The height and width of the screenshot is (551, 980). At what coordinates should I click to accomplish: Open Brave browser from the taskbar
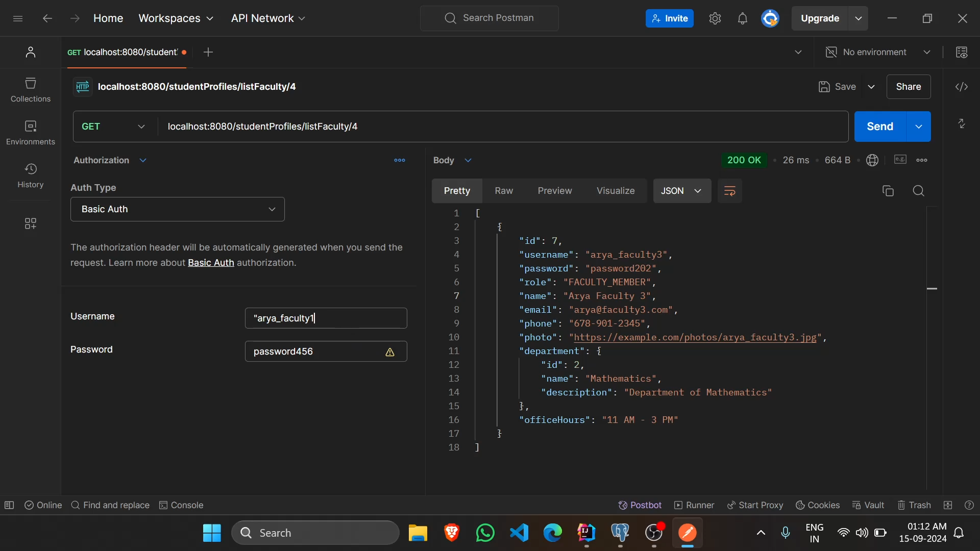click(x=452, y=533)
